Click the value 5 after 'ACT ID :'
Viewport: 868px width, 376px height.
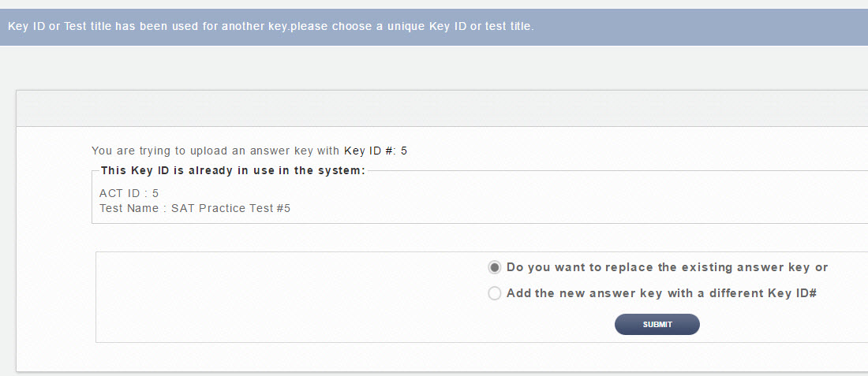pyautogui.click(x=155, y=193)
